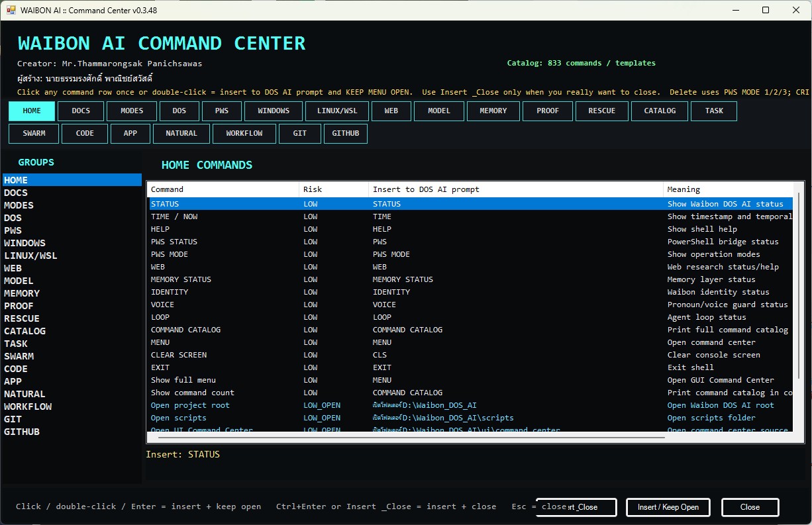Click the Insert _Close button
Image resolution: width=812 pixels, height=525 pixels.
point(577,507)
